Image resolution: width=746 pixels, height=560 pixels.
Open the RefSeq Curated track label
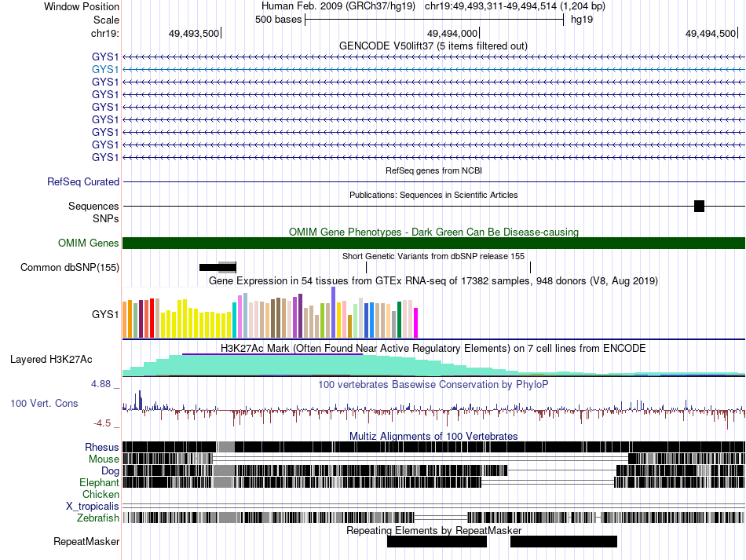[83, 181]
